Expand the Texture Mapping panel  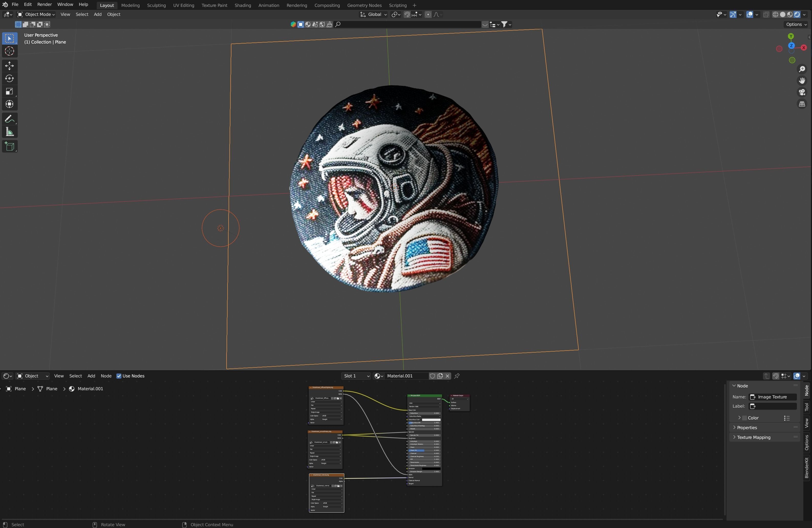(753, 437)
